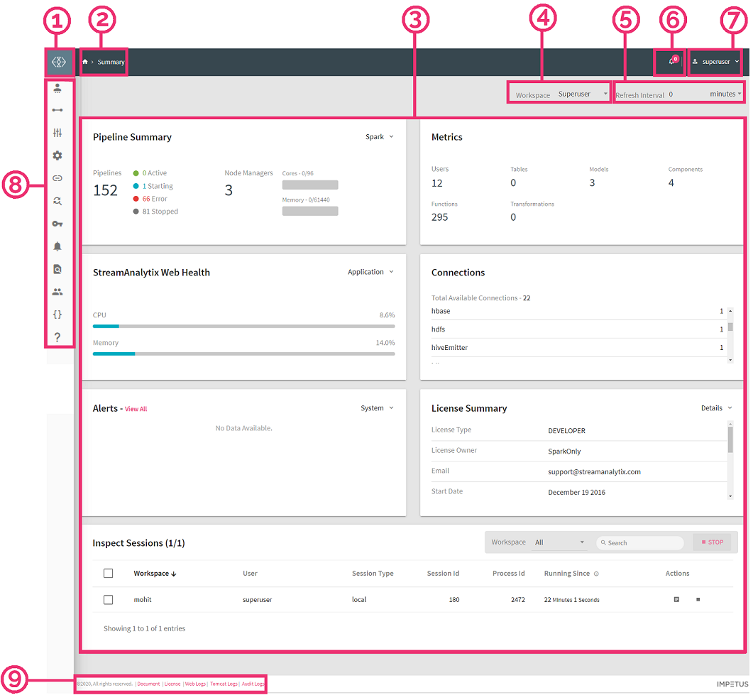The image size is (753, 700).
Task: Select the hdfs connection row
Action: (578, 329)
